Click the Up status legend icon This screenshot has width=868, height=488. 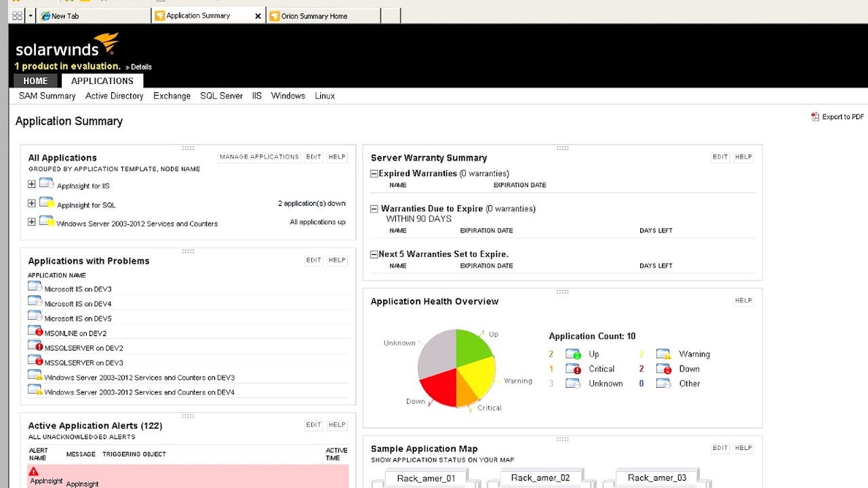(573, 354)
